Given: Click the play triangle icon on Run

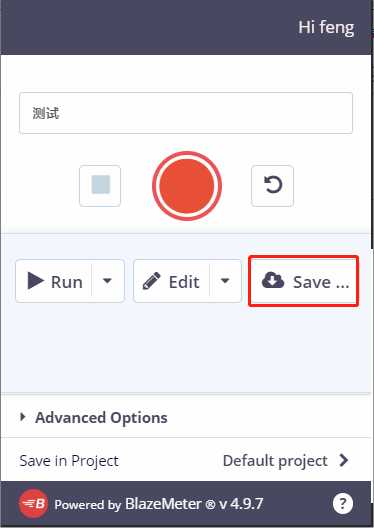Looking at the screenshot, I should [36, 281].
